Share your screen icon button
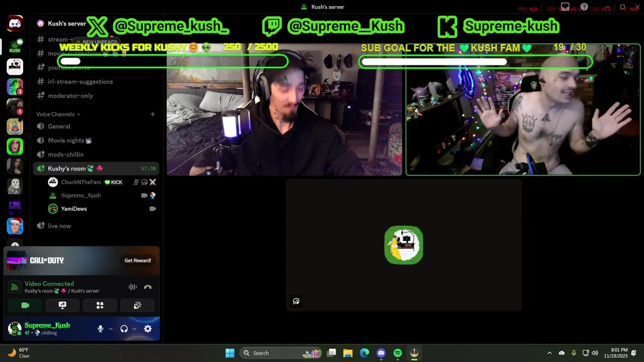Image resolution: width=644 pixels, height=362 pixels. pyautogui.click(x=62, y=305)
